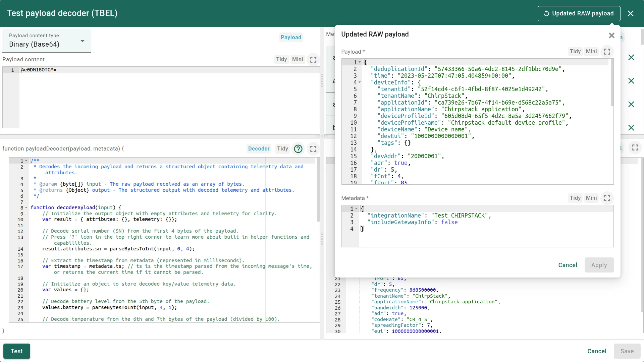Click the Save button

627,351
